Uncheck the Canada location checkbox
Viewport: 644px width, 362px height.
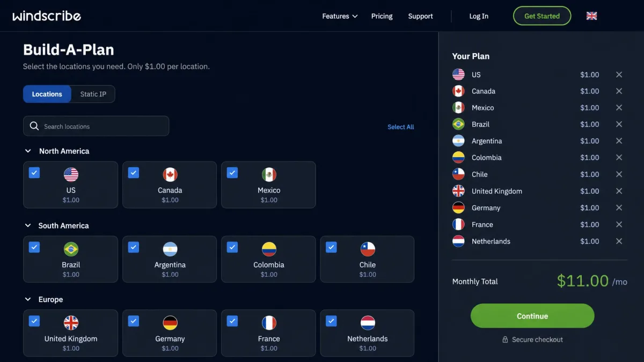pos(134,173)
